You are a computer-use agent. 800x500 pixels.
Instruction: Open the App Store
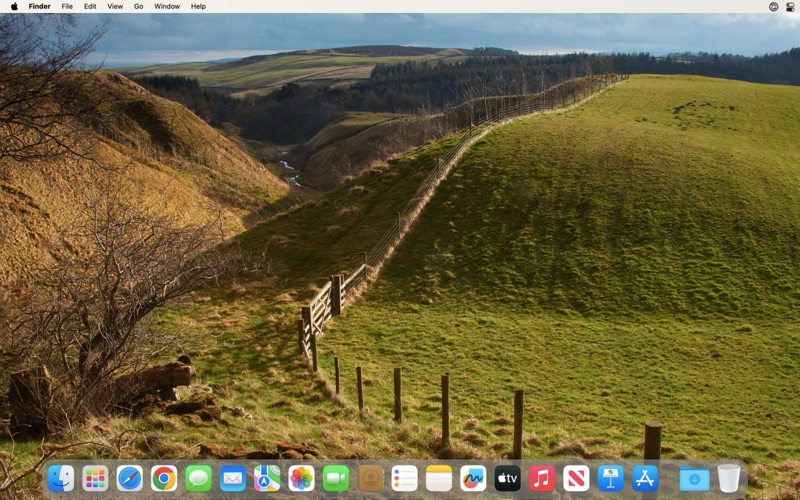pyautogui.click(x=645, y=478)
